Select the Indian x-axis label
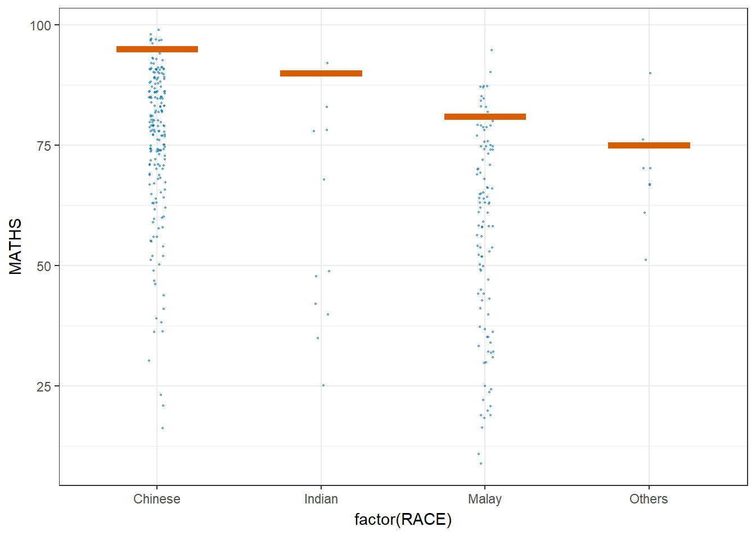The height and width of the screenshot is (540, 756). tap(321, 499)
